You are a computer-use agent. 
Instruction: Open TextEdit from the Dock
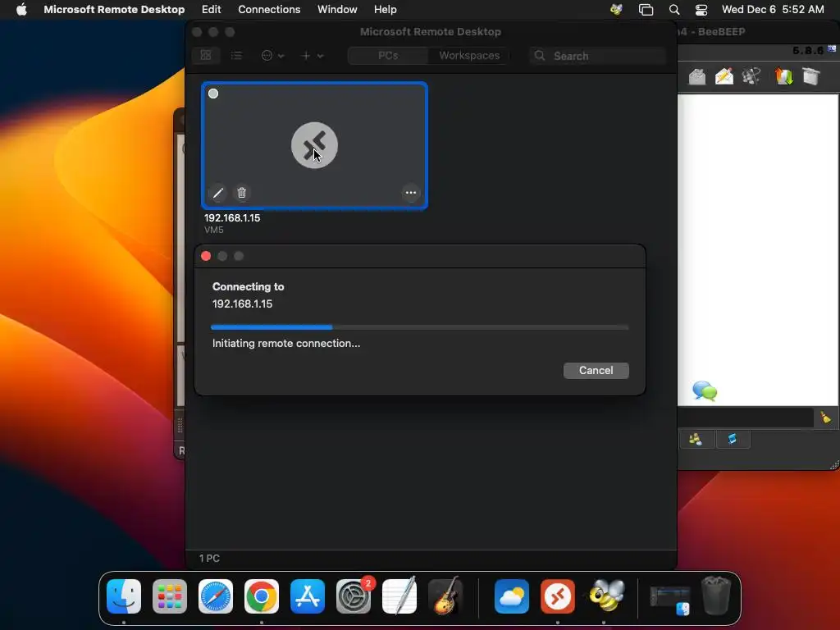(399, 596)
